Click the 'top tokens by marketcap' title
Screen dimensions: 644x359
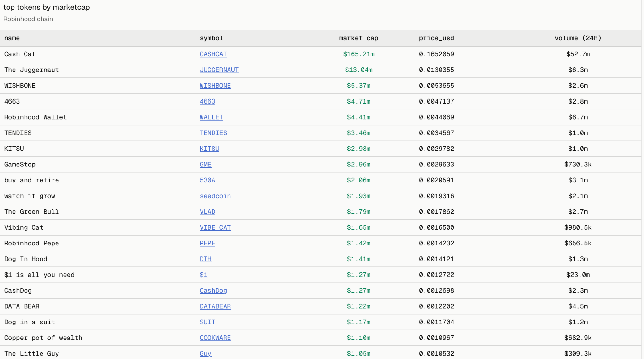(x=47, y=7)
